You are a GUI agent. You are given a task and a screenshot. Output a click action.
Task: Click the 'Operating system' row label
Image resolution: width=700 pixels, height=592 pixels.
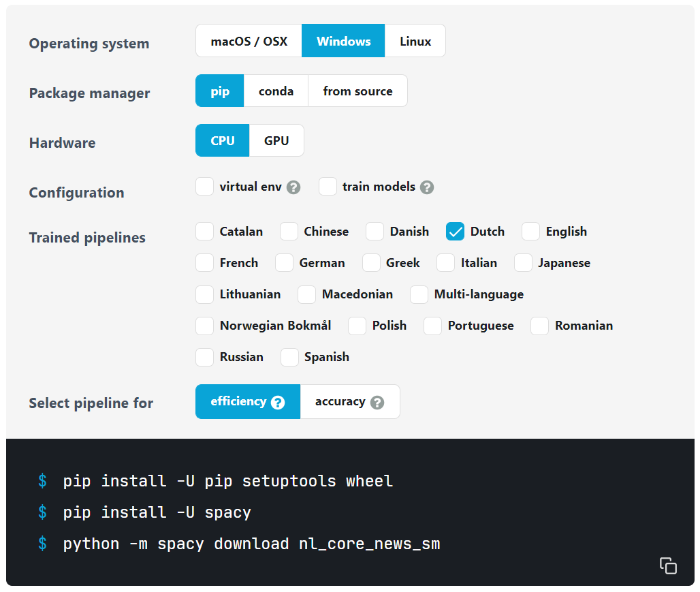pos(89,44)
